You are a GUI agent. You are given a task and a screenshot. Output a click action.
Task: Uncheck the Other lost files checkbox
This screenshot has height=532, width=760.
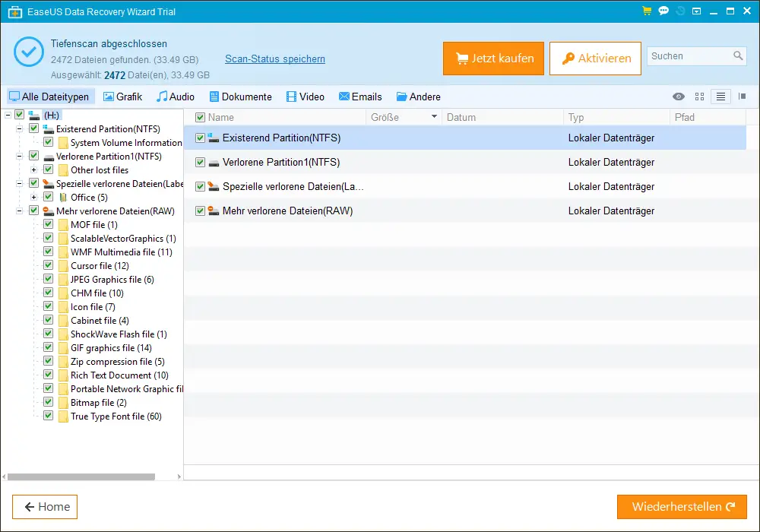coord(49,169)
